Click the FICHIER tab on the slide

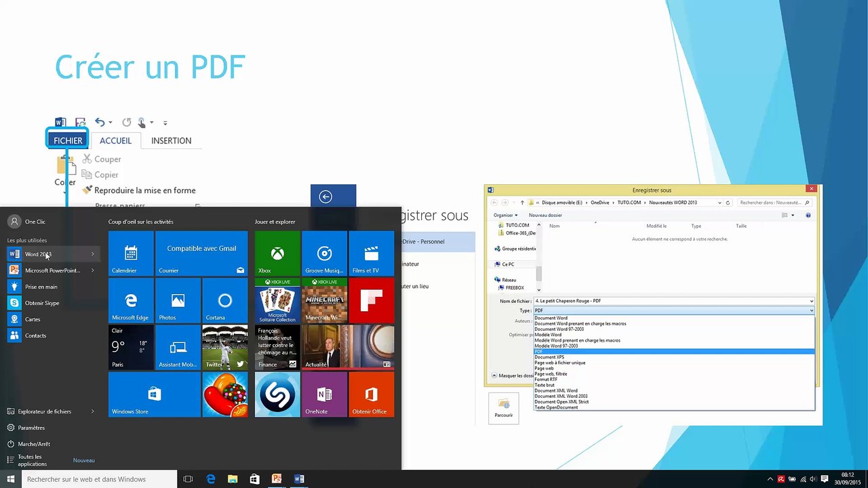pyautogui.click(x=68, y=140)
